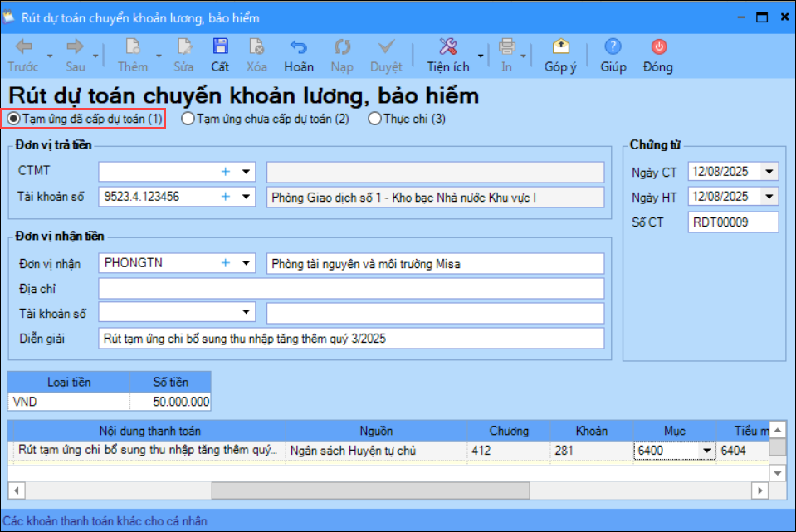796x532 pixels.
Task: Open the paying Tài khoản số dropdown
Action: point(246,197)
